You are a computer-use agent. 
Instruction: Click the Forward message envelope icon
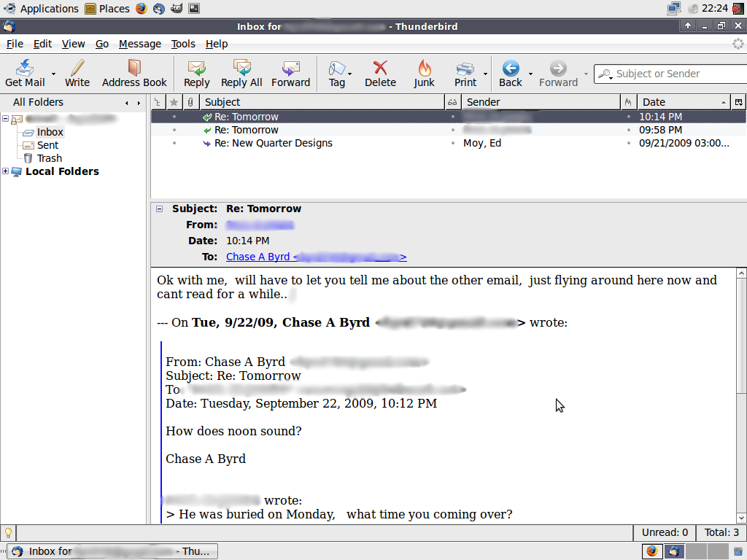click(x=290, y=68)
